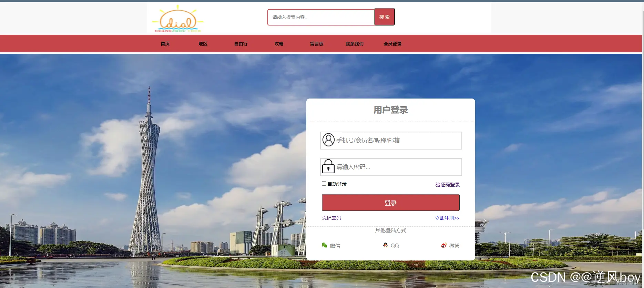Viewport: 644px width, 288px height.
Task: Focus the 请输入密码 password field
Action: tap(391, 167)
